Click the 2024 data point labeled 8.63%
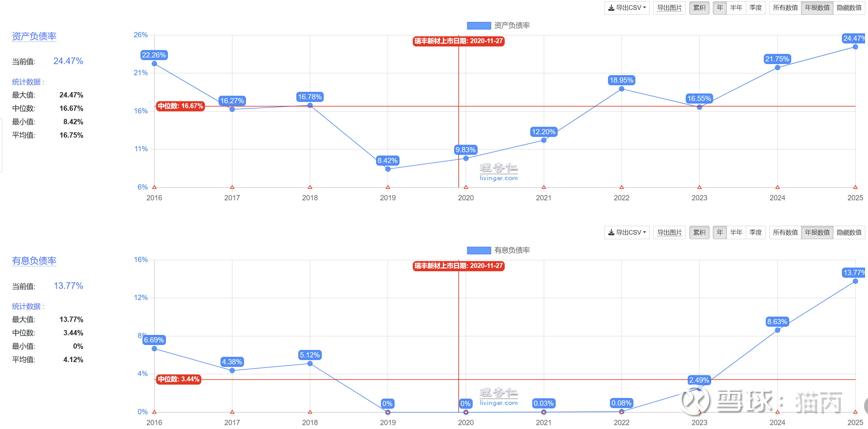Screen dimensions: 868x429 tap(778, 330)
